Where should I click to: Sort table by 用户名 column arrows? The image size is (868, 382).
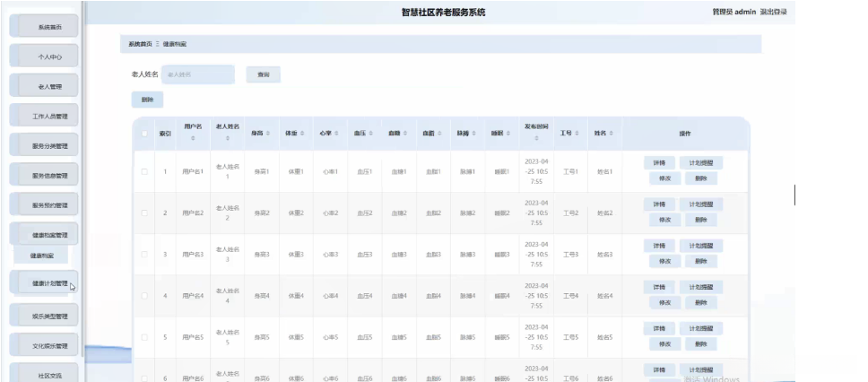click(x=193, y=138)
